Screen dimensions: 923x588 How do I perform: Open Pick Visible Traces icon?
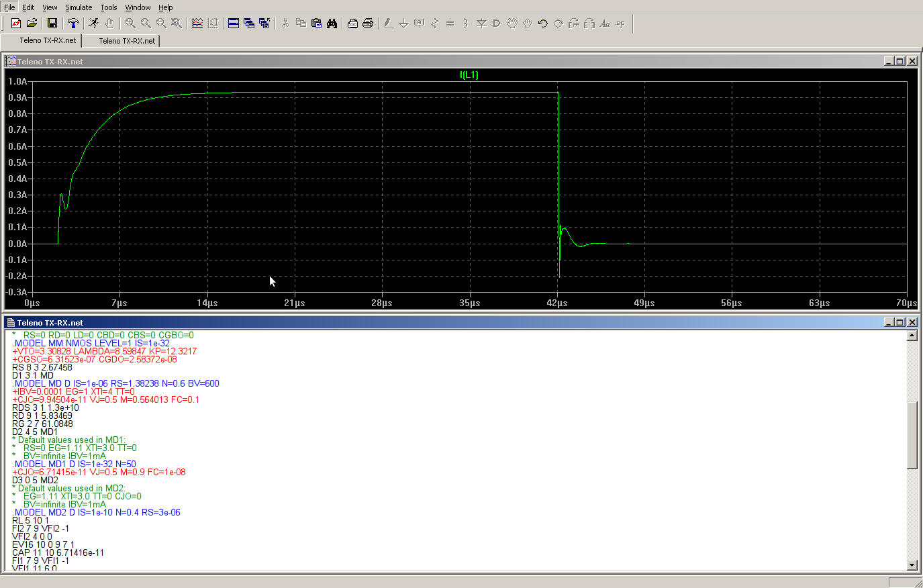(x=197, y=23)
